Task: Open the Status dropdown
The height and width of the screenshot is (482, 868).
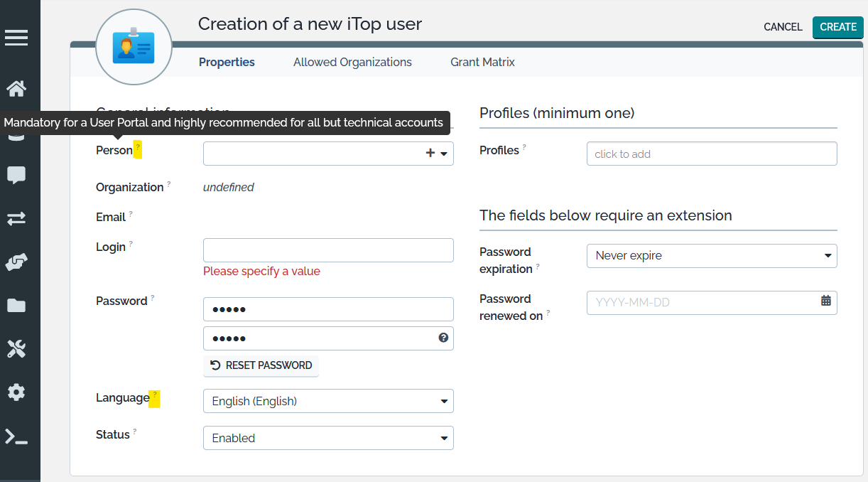Action: (x=328, y=438)
